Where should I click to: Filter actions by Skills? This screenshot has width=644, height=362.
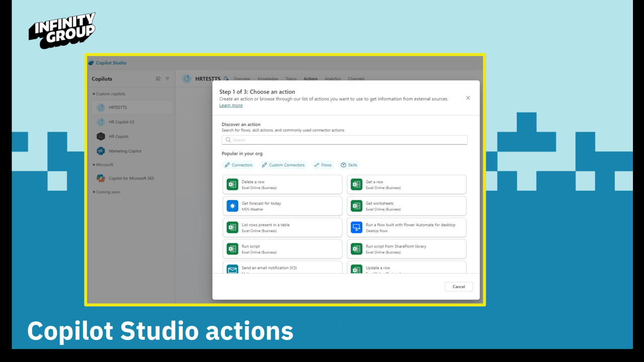point(349,165)
